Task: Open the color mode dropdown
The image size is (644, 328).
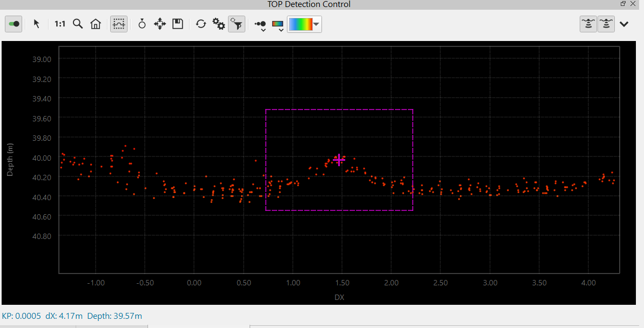Action: (278, 25)
